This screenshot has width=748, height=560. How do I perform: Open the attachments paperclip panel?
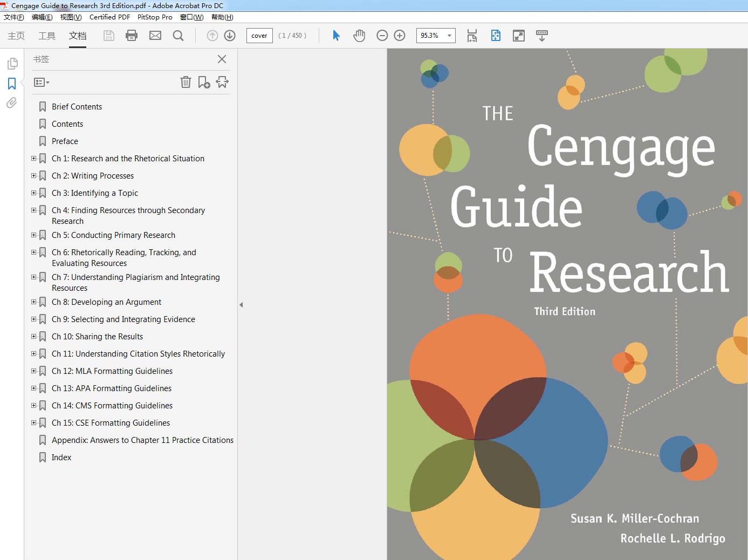12,103
